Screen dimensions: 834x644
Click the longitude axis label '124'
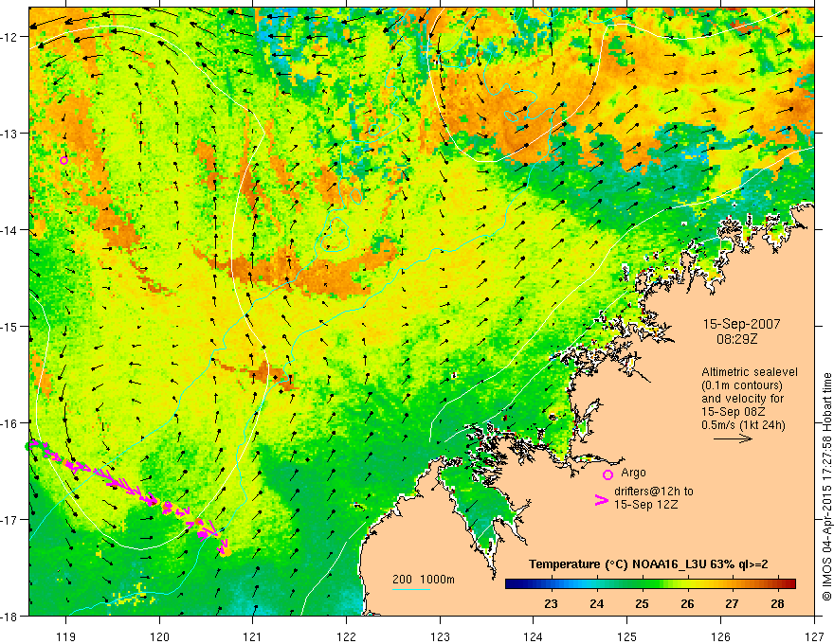pyautogui.click(x=533, y=636)
